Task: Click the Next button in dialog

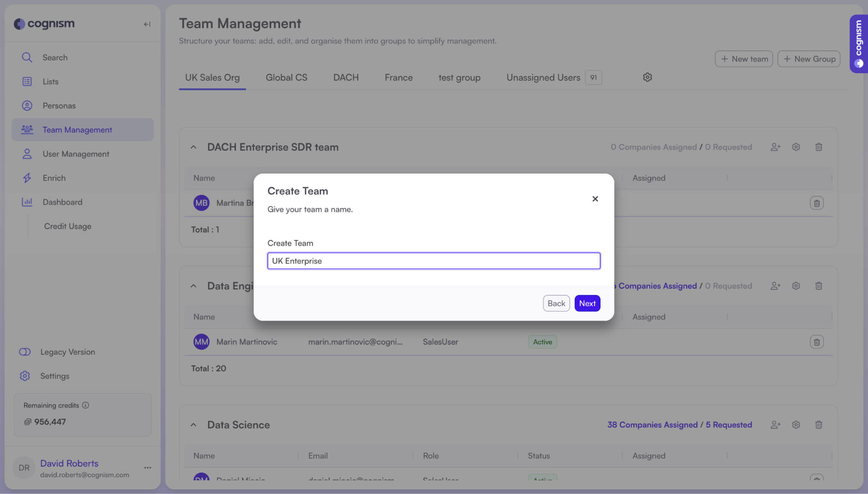Action: coord(587,303)
